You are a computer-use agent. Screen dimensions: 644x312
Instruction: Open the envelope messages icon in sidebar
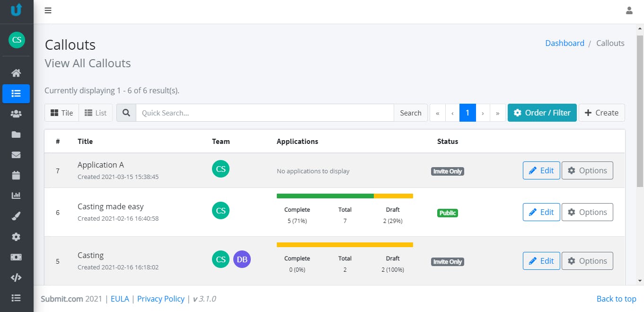16,155
